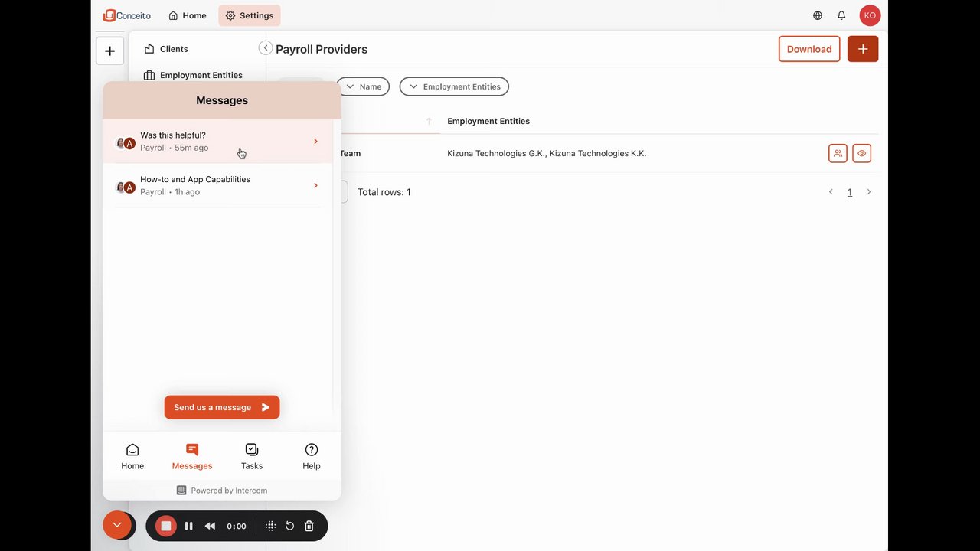Click the Employment Entities column header
This screenshot has width=980, height=551.
pyautogui.click(x=488, y=121)
